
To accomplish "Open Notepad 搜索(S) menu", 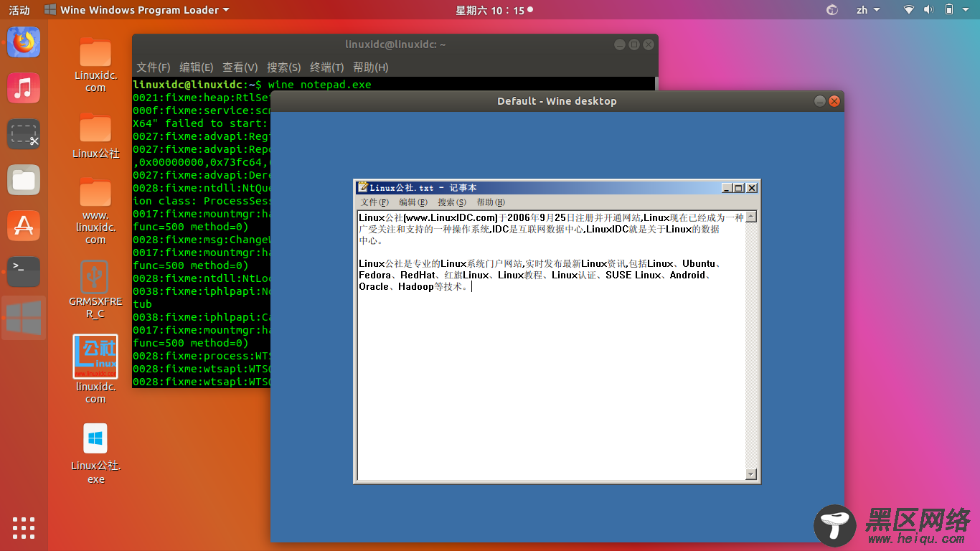I will [452, 202].
